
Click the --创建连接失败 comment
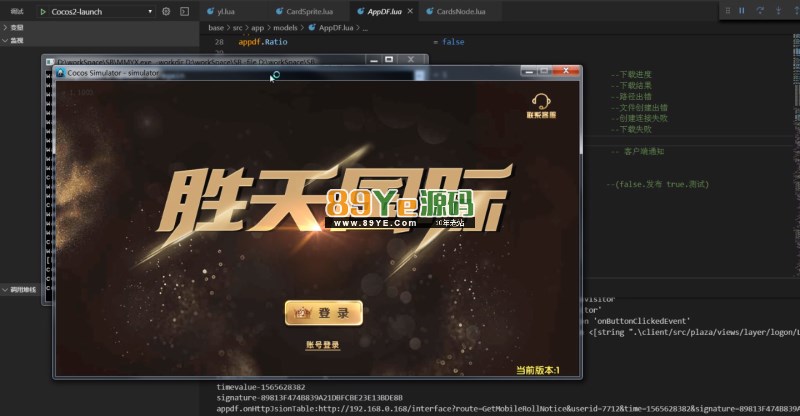(x=639, y=118)
